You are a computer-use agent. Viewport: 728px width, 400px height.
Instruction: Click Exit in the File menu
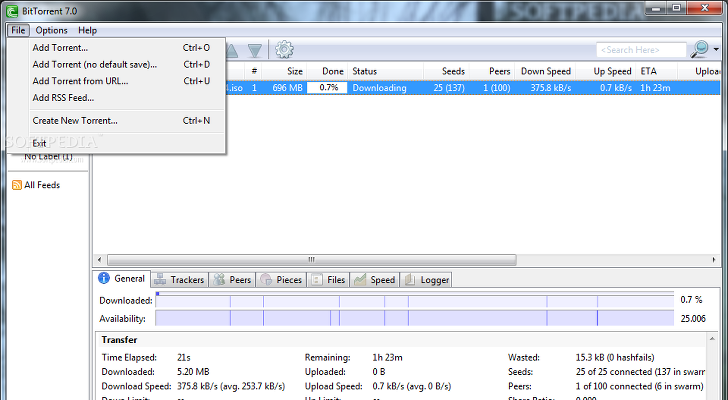tap(39, 143)
